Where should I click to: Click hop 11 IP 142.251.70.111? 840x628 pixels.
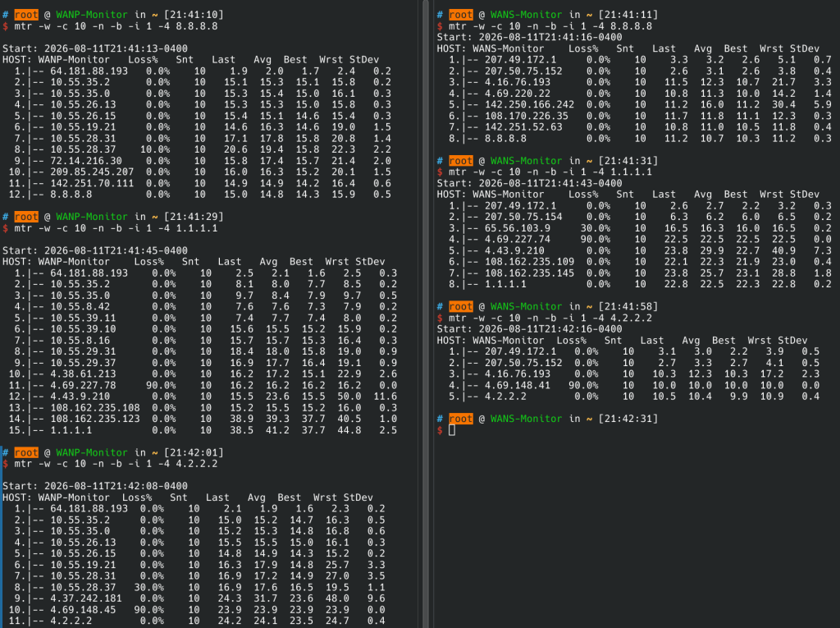(92, 183)
